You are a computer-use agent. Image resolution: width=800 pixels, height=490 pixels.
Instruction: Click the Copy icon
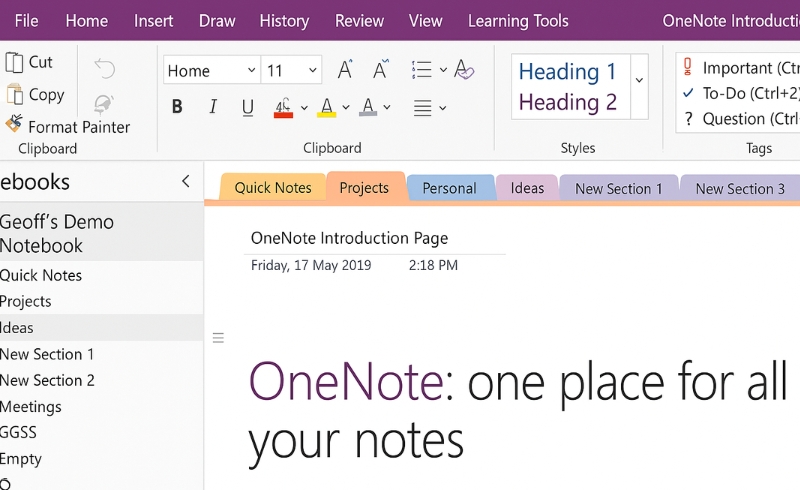tap(14, 94)
